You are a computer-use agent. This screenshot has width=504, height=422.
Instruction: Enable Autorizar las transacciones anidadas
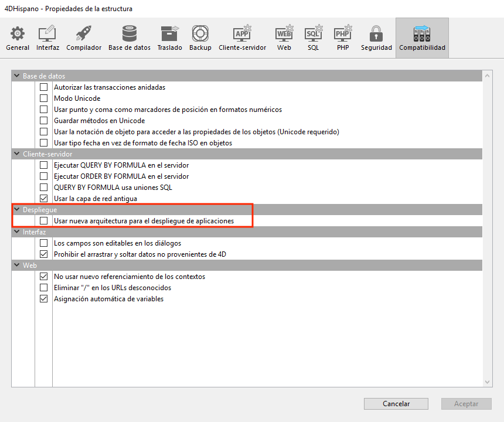(44, 87)
